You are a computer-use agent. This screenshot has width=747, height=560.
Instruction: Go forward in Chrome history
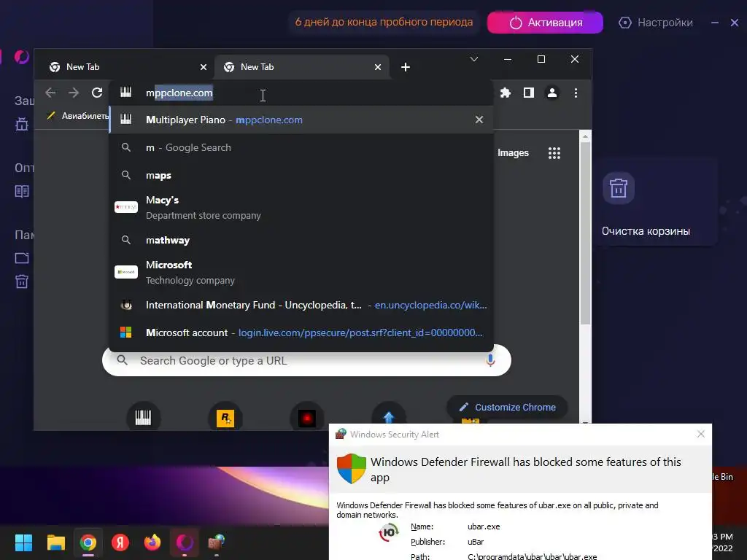(74, 93)
